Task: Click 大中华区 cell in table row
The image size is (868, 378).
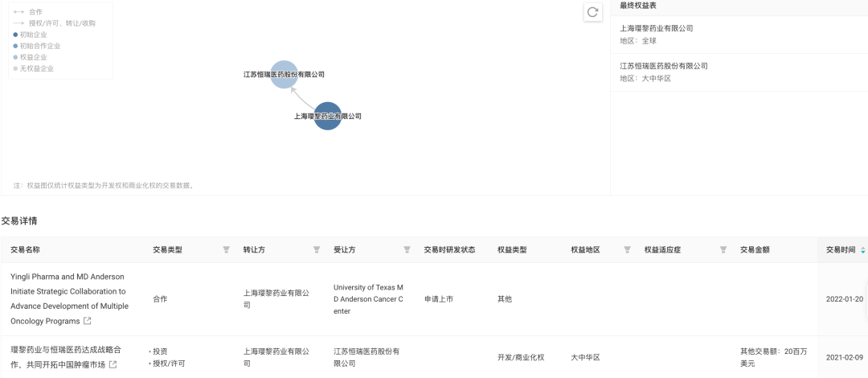Action: [586, 358]
